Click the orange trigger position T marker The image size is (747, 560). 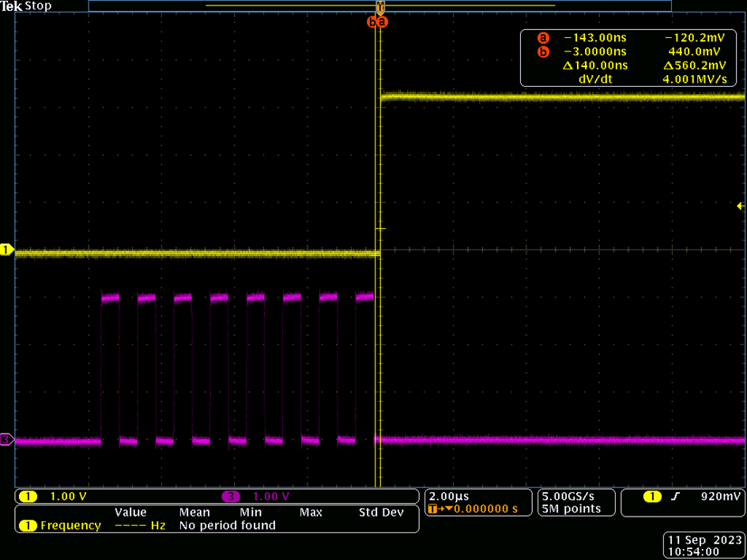pos(380,6)
